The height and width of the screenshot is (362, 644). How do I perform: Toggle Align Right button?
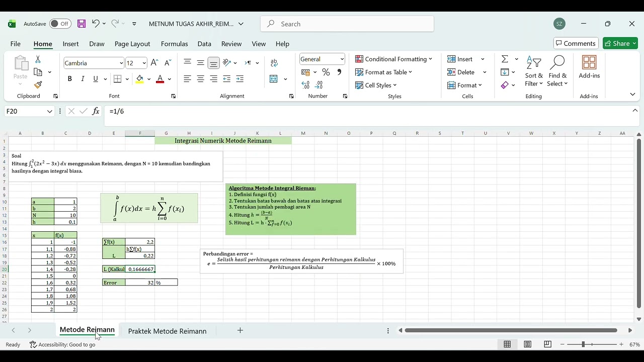213,79
